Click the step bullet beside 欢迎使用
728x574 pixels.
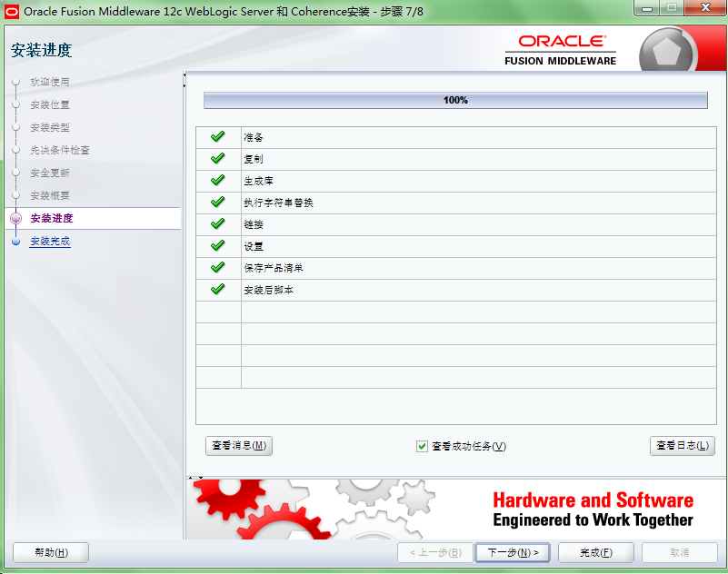click(x=16, y=82)
